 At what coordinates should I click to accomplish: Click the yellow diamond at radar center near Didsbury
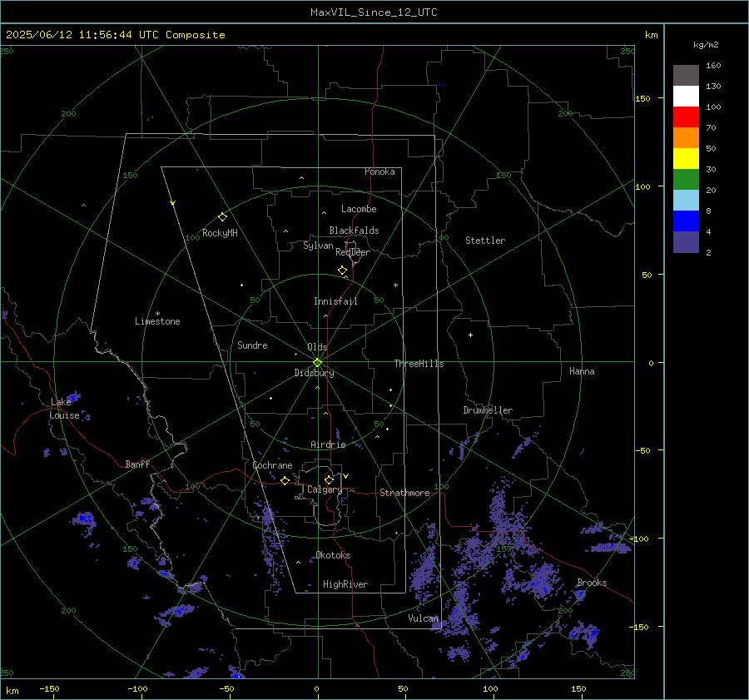[x=318, y=363]
